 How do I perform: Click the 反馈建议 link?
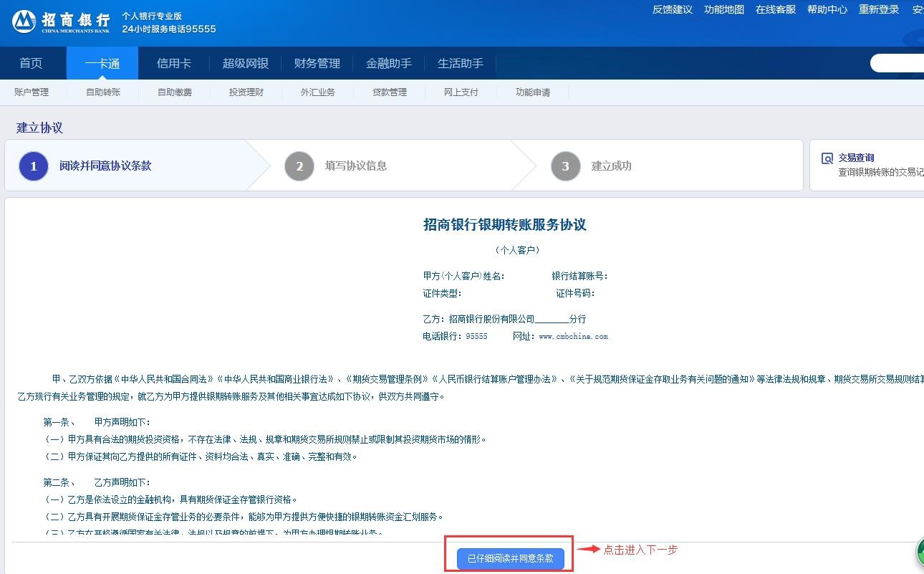tap(673, 9)
